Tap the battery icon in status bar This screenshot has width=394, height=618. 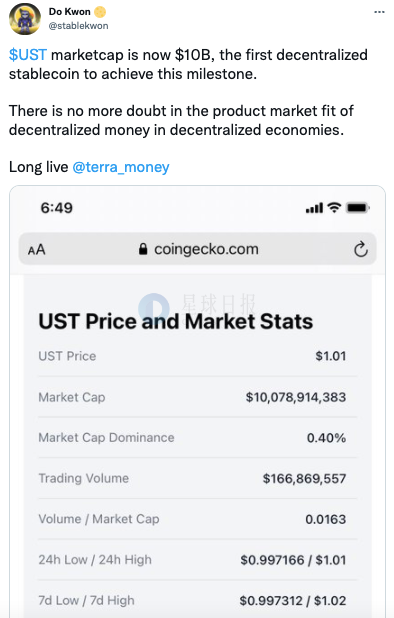[357, 208]
